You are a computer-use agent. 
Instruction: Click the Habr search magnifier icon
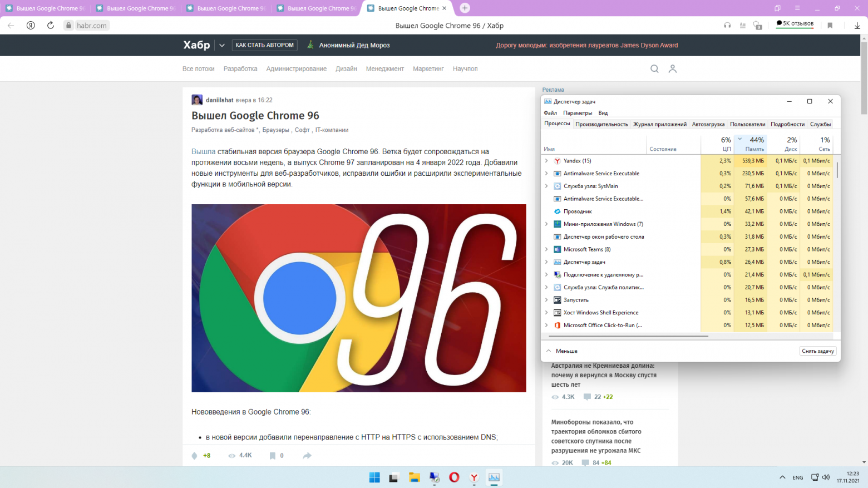[x=654, y=69]
